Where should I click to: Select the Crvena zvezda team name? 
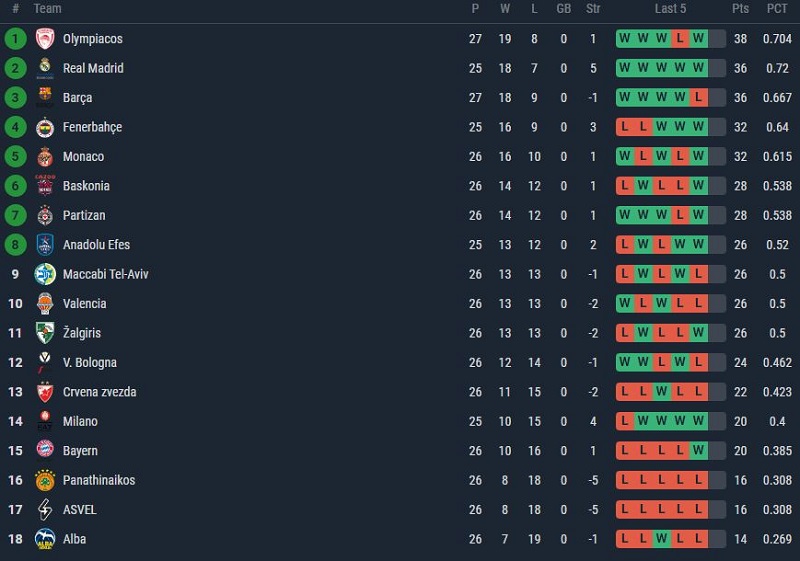pyautogui.click(x=99, y=392)
